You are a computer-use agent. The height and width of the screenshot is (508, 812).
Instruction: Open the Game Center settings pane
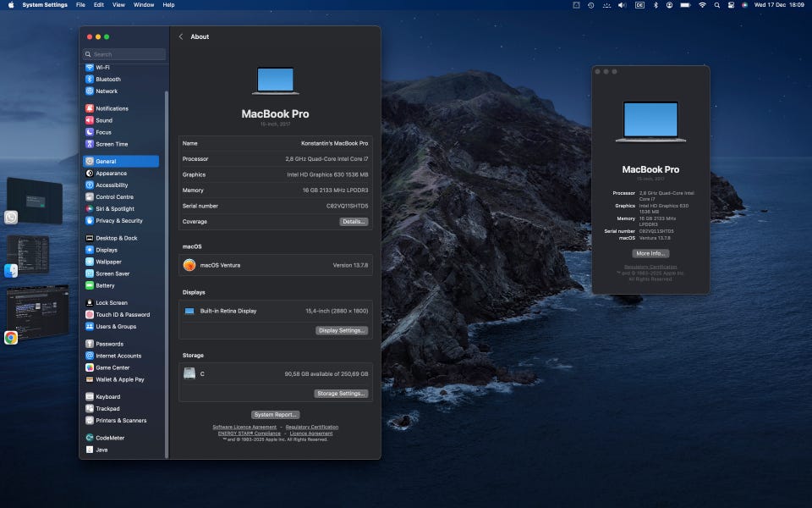tap(112, 367)
